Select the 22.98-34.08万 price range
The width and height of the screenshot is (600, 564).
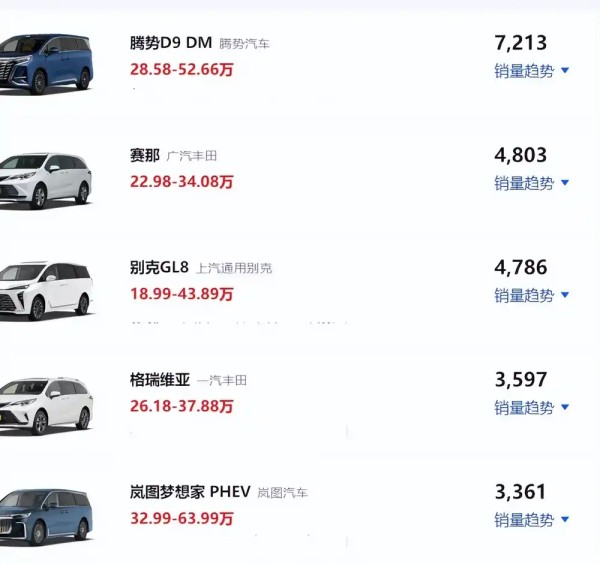(x=181, y=182)
